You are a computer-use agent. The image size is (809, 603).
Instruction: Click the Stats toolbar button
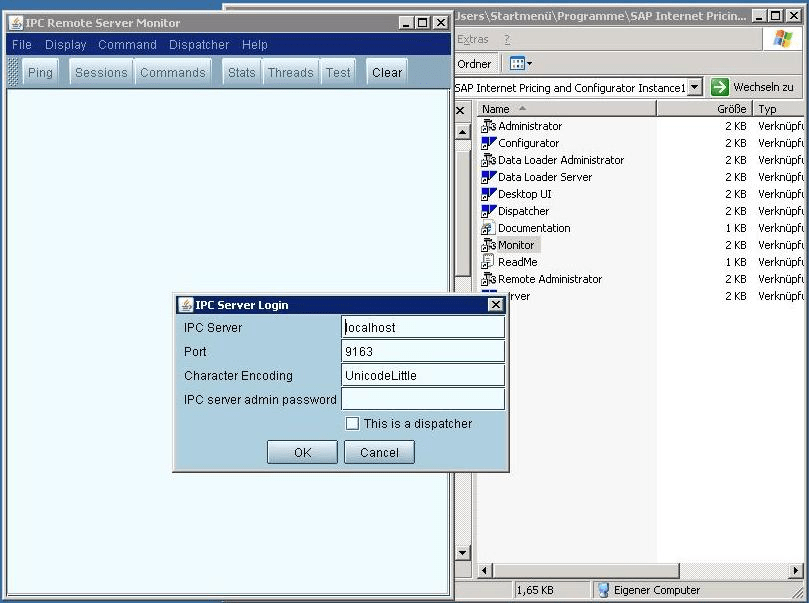pos(241,72)
